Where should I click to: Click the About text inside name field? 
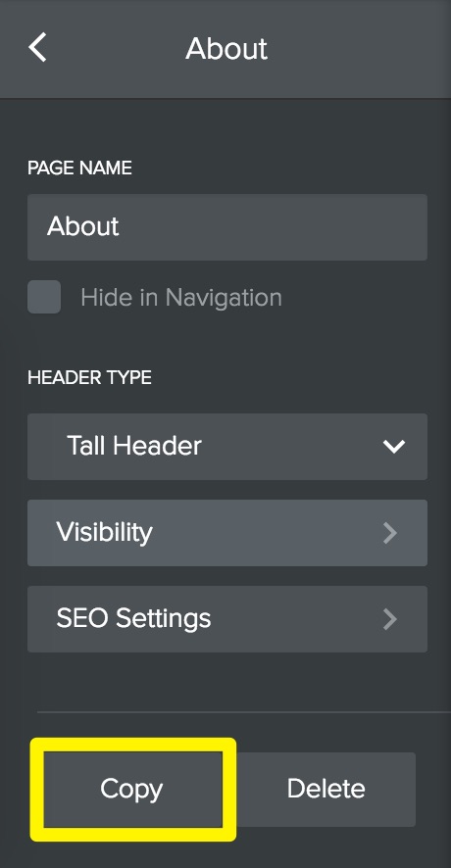pos(83,226)
